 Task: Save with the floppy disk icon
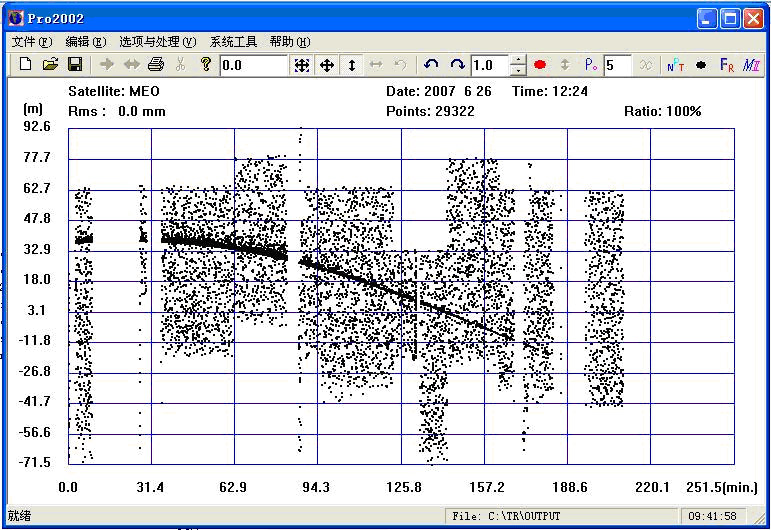coord(75,64)
